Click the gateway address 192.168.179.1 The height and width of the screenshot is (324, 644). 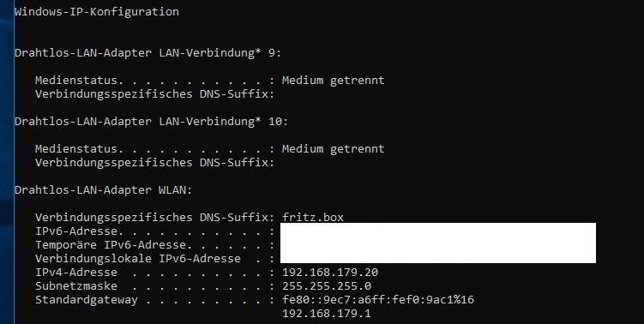point(327,314)
